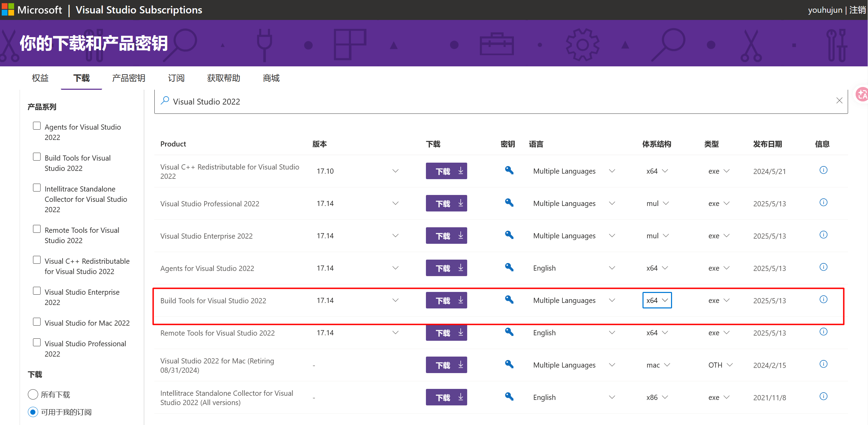Focus the Visual Studio 2022 search field

(501, 101)
